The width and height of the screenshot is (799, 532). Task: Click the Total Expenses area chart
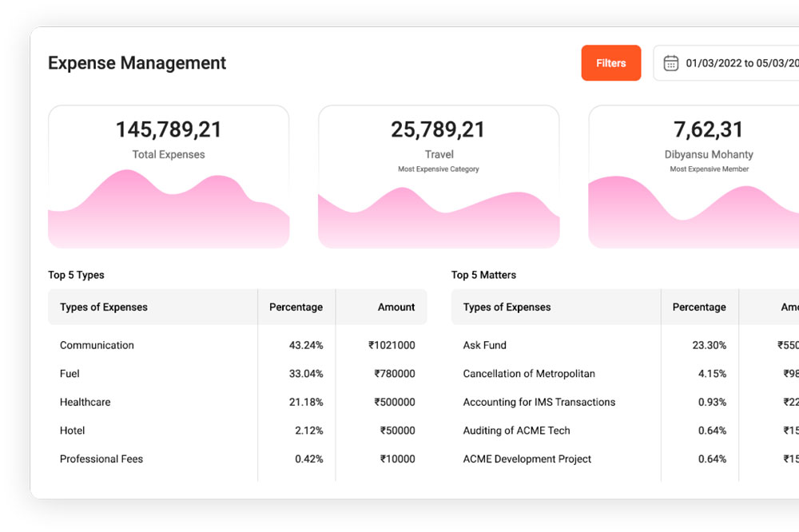click(x=169, y=209)
